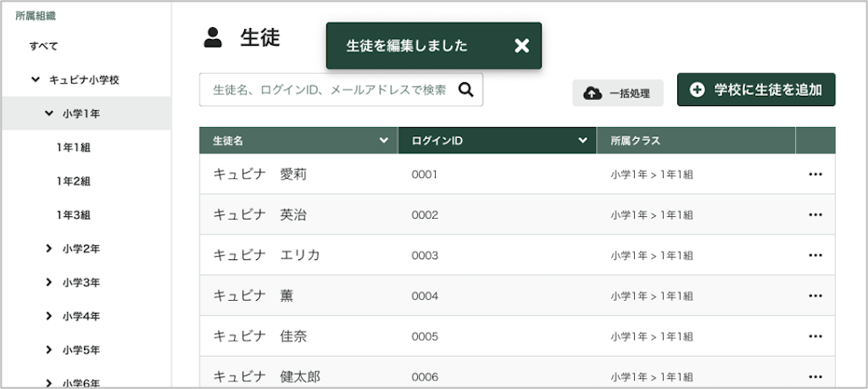Expand the 小学2年 chevron
Viewport: 868px width, 389px height.
(48, 248)
